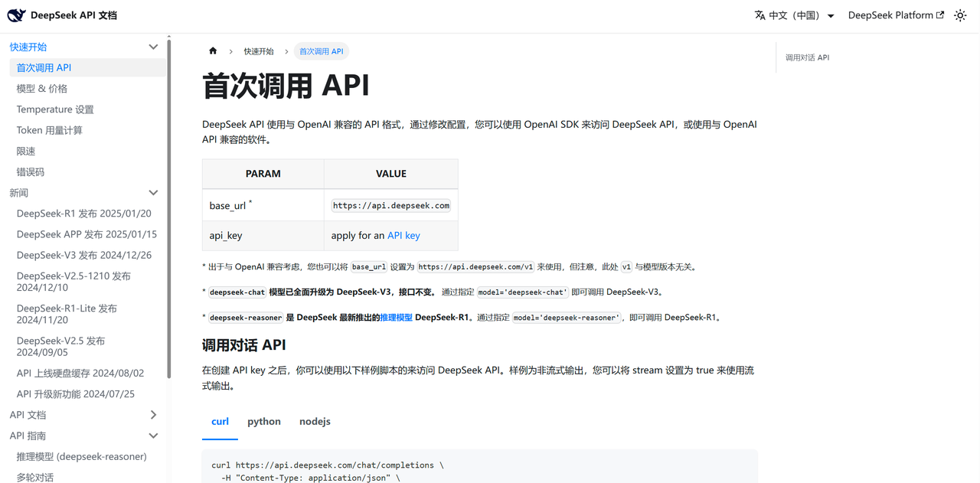The image size is (980, 483).
Task: Click the DeepSeek API 文档 site title
Action: tap(73, 15)
